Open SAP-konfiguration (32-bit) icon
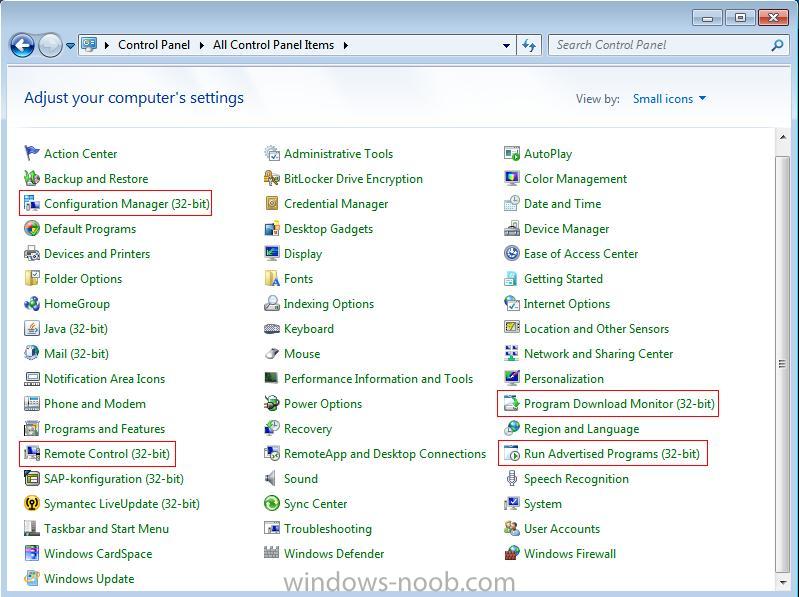The width and height of the screenshot is (799, 597). [32, 478]
